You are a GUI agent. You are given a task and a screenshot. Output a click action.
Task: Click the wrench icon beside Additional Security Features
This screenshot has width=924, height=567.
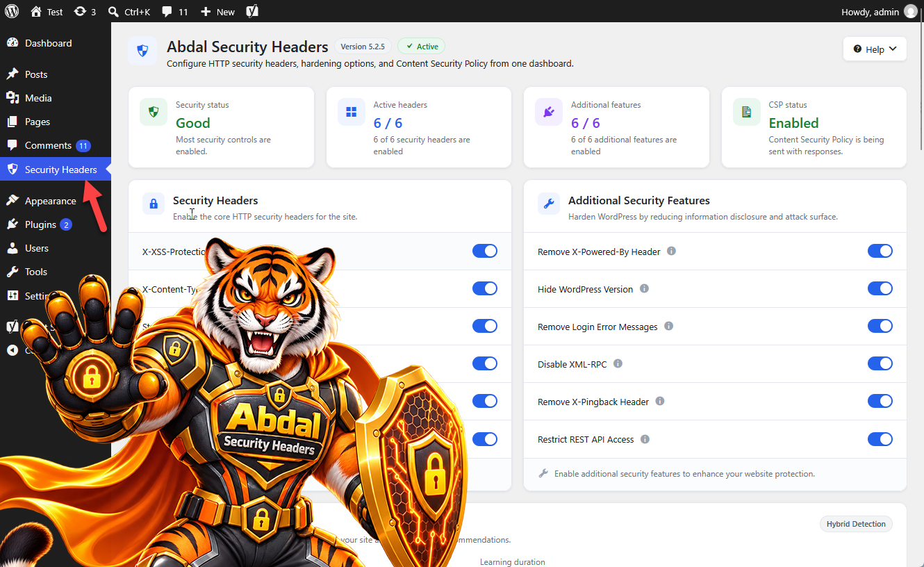(549, 204)
